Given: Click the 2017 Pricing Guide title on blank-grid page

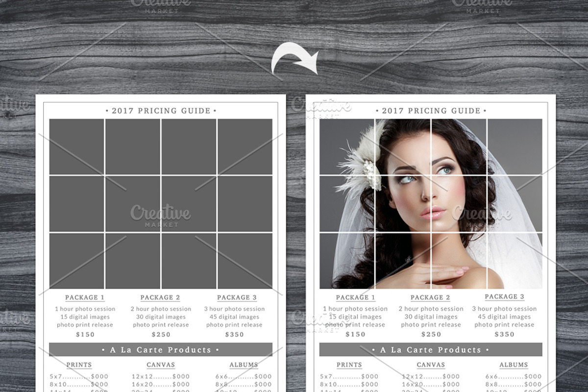Looking at the screenshot, I should (161, 111).
